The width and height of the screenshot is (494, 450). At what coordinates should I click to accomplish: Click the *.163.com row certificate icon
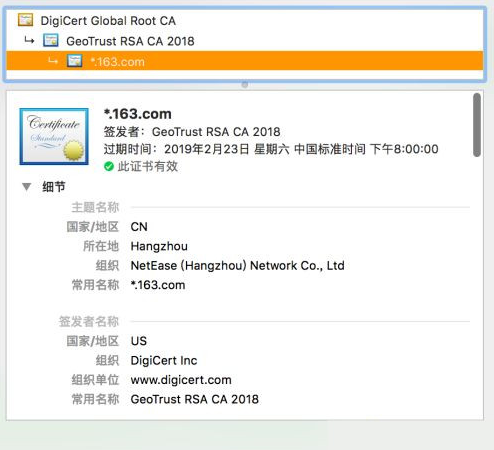[75, 61]
